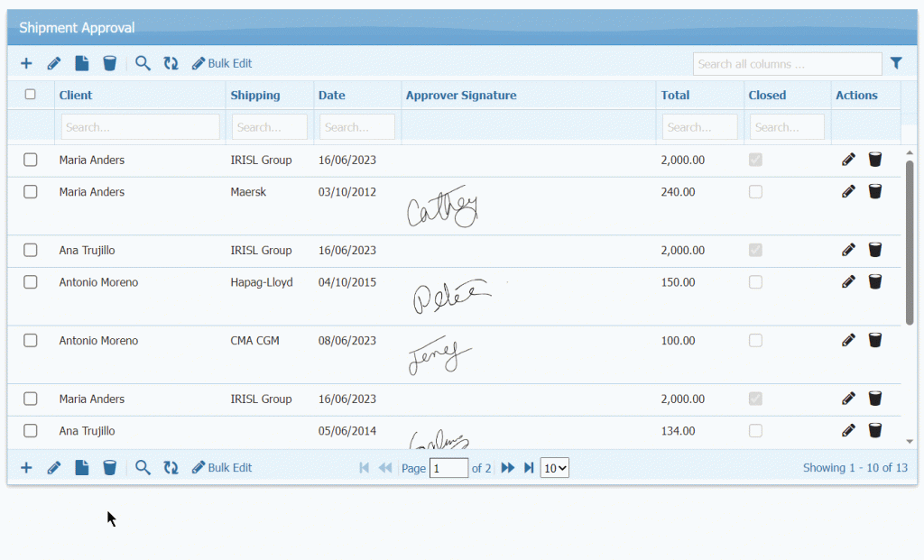Viewport: 924px width, 560px height.
Task: Click Bulk Edit in the bottom toolbar
Action: click(221, 467)
